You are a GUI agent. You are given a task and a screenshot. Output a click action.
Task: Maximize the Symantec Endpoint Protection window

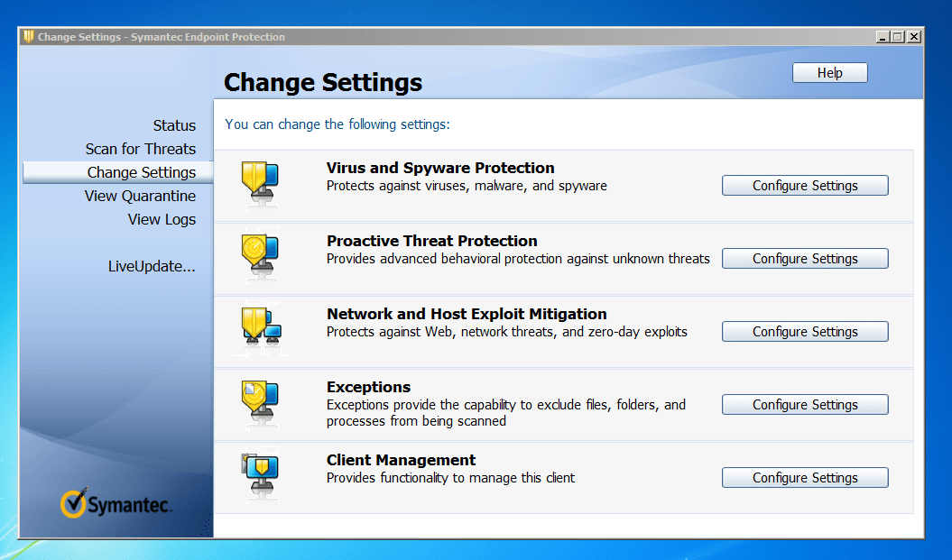point(898,37)
